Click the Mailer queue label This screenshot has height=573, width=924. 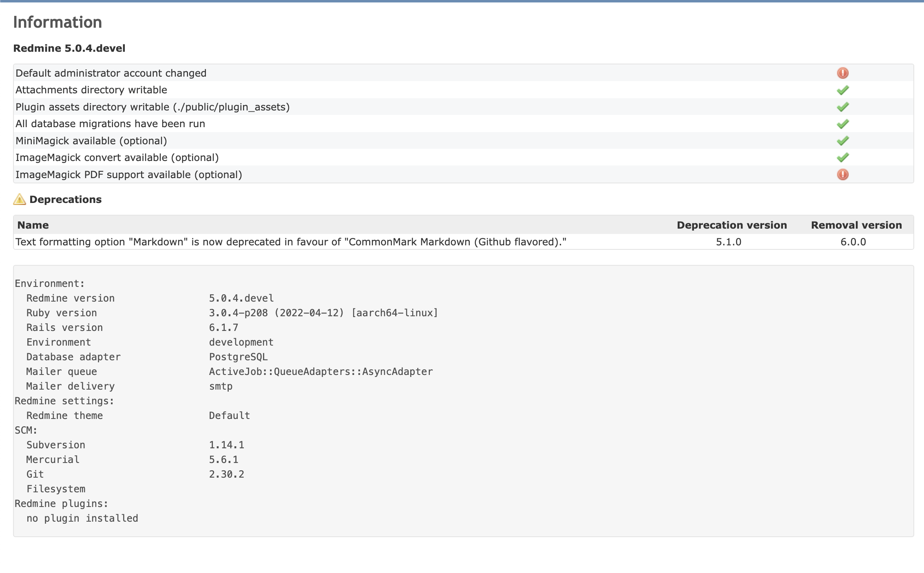pyautogui.click(x=62, y=372)
